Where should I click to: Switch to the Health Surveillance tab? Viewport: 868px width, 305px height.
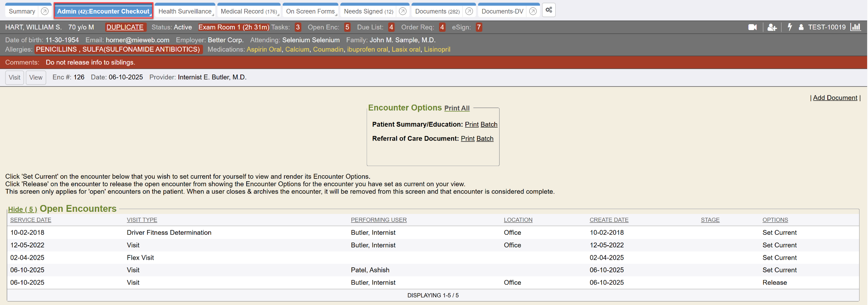185,11
